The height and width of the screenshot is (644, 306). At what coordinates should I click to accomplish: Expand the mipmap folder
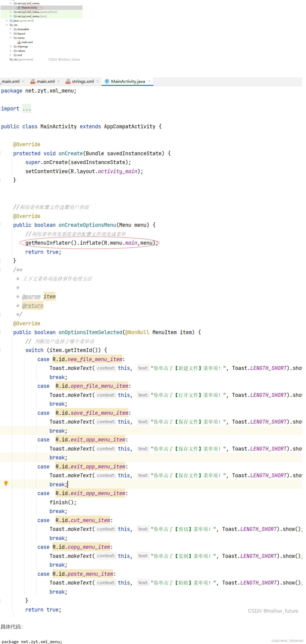click(x=11, y=46)
